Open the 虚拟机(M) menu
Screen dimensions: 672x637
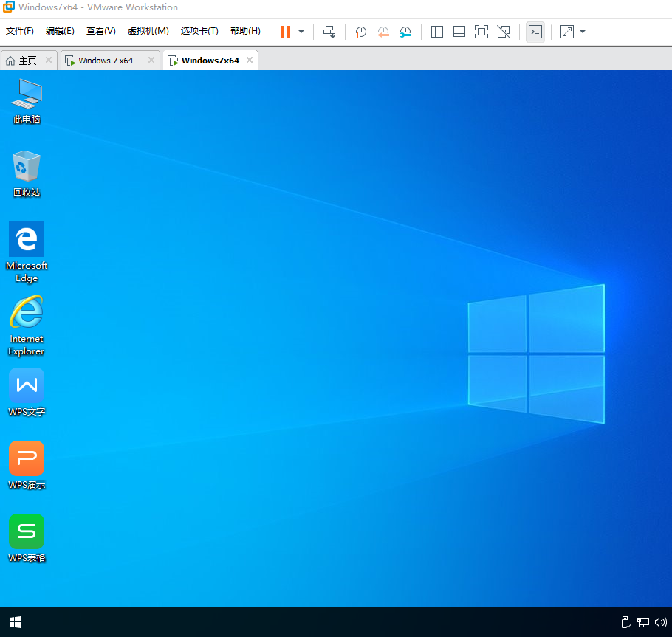pyautogui.click(x=148, y=31)
